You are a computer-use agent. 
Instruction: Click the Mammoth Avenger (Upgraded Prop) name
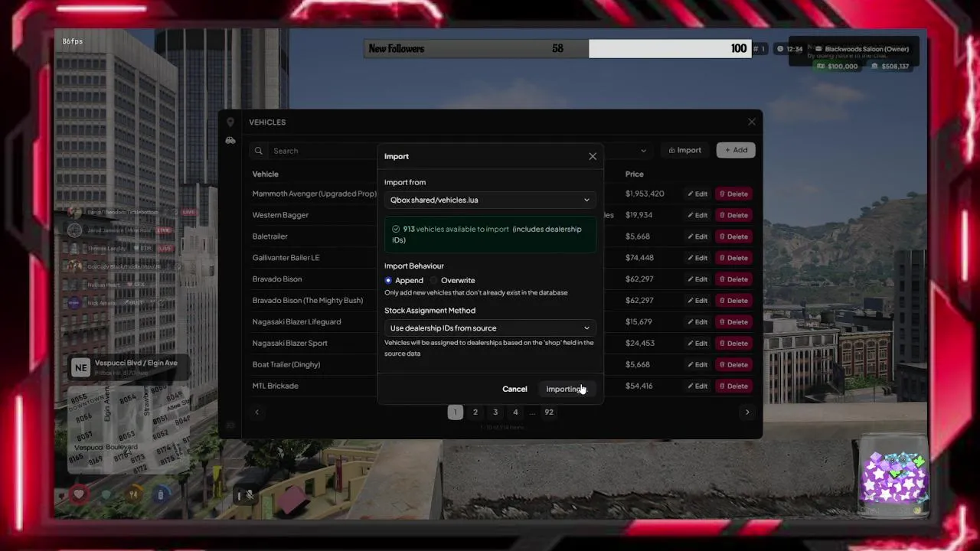click(x=315, y=194)
